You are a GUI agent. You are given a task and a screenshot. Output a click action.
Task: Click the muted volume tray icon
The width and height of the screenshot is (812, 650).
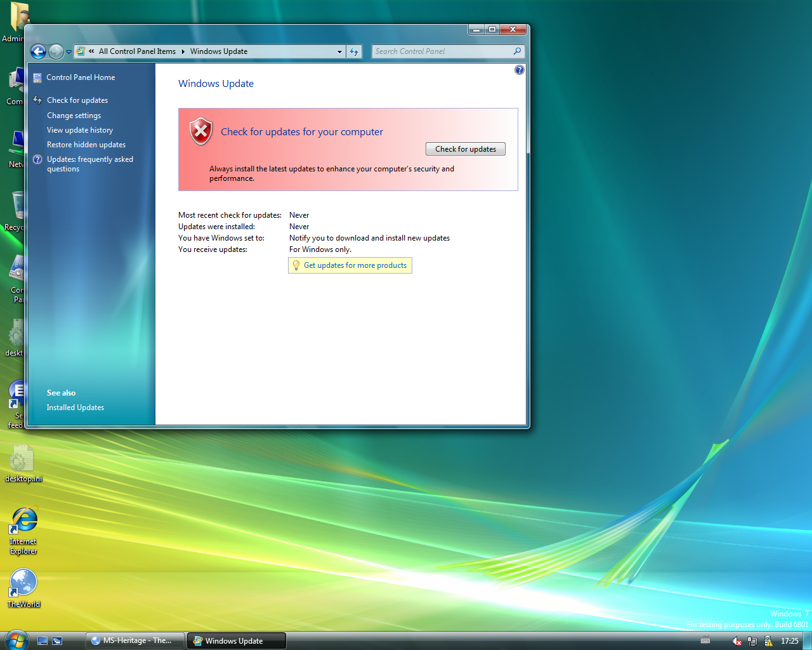pos(737,641)
